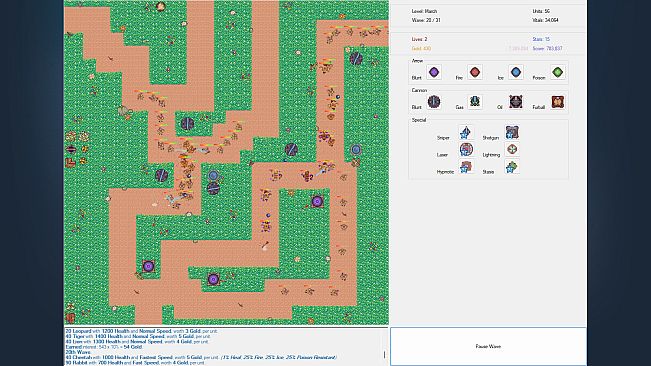Image resolution: width=651 pixels, height=366 pixels.
Task: Click the '20th Wave' log line
Action: [x=78, y=352]
